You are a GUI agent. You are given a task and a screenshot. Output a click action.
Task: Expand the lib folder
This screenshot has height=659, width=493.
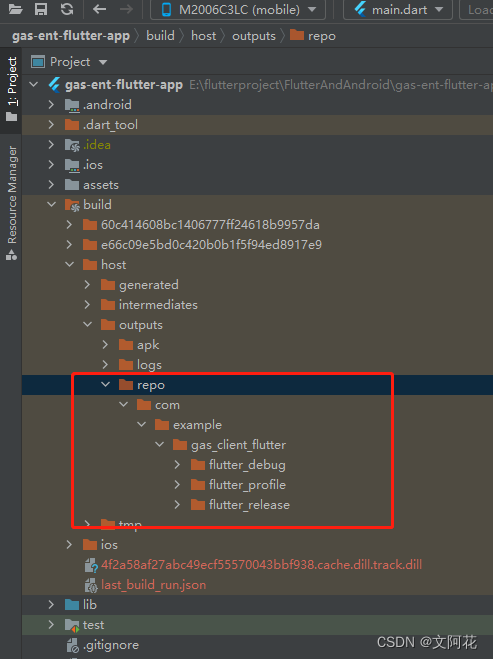click(51, 605)
